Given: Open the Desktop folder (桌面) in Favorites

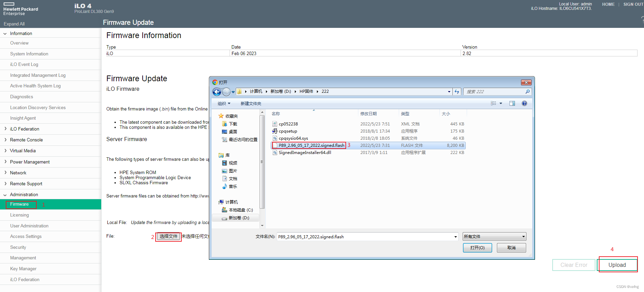Looking at the screenshot, I should [x=230, y=132].
